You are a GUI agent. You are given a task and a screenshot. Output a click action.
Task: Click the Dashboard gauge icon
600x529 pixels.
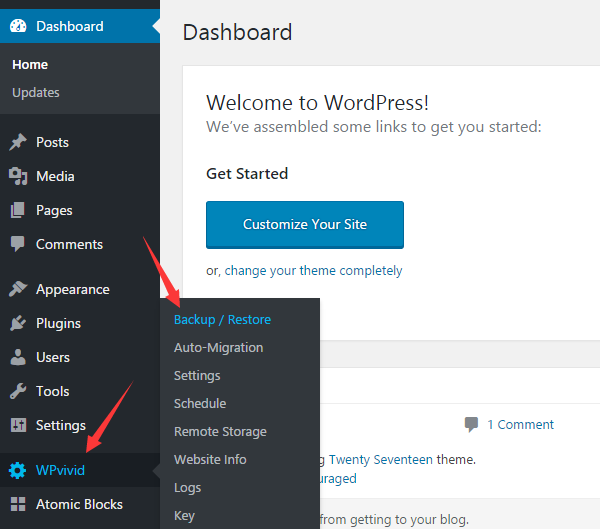[x=18, y=26]
